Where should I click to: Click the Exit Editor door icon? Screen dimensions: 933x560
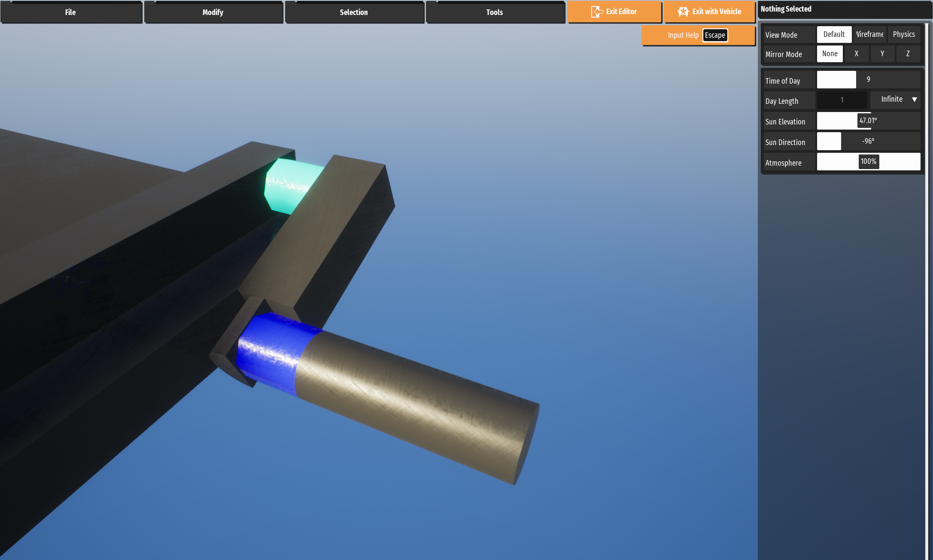point(597,12)
